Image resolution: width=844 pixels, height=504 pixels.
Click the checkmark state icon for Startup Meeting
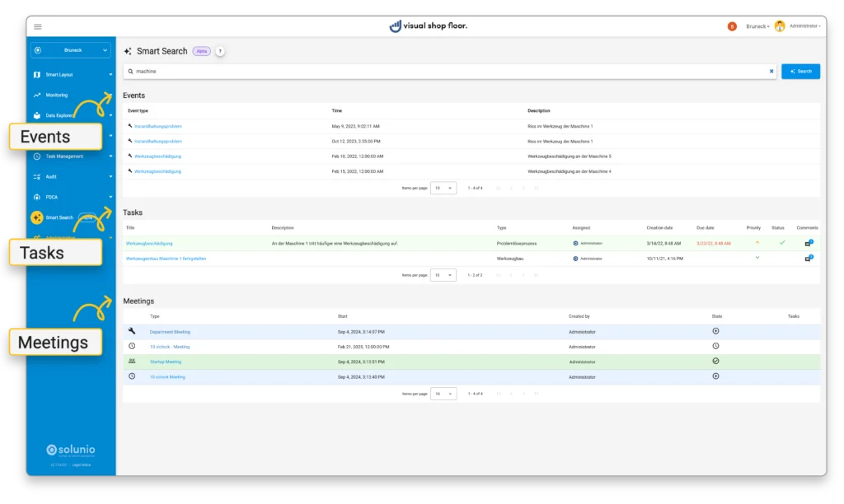(x=715, y=361)
